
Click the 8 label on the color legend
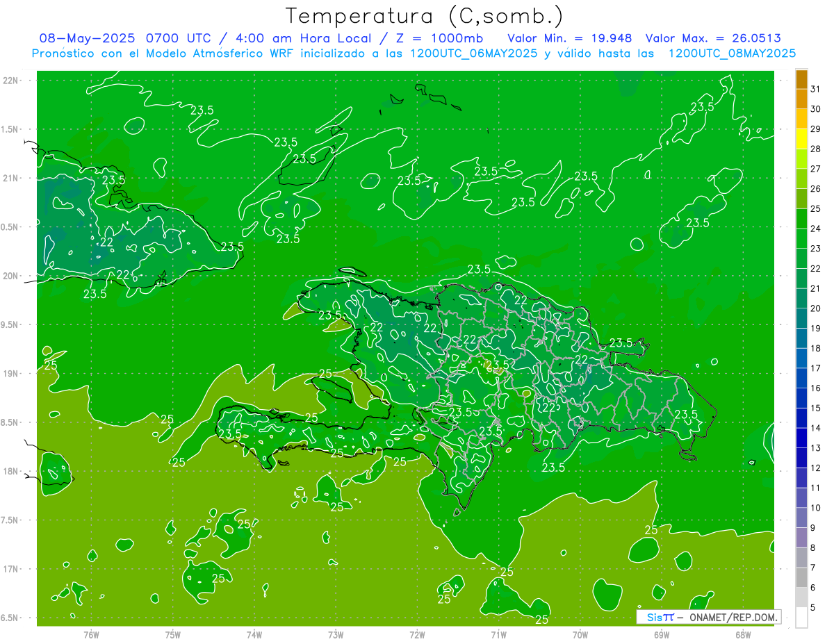[x=814, y=547]
